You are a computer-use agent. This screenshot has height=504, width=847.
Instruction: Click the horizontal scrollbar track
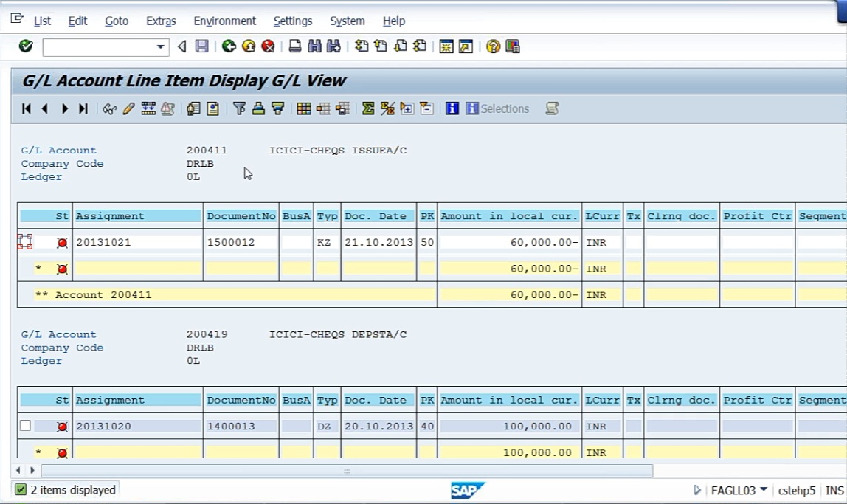347,471
